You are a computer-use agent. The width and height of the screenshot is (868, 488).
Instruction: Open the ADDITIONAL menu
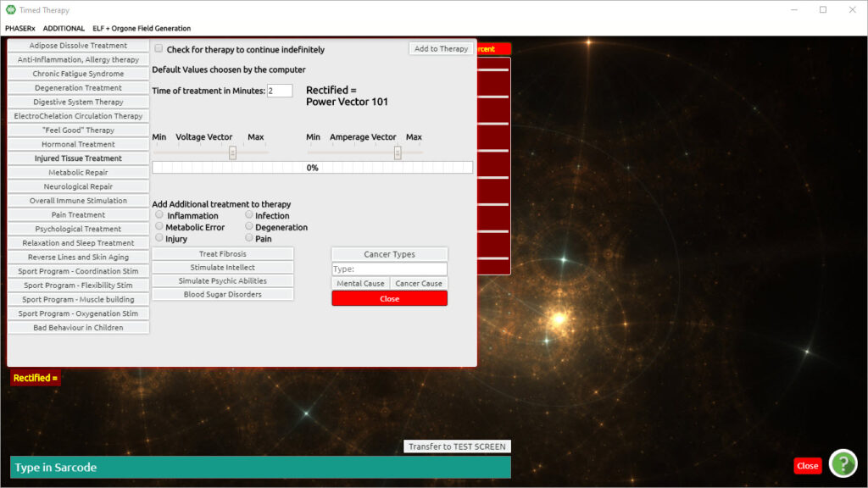pyautogui.click(x=64, y=28)
